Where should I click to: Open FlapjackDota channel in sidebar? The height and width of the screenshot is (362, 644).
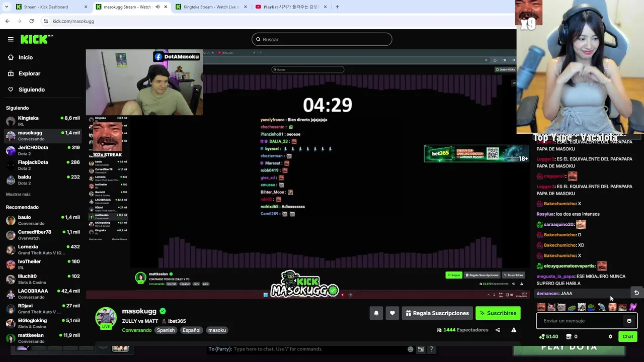(x=42, y=165)
